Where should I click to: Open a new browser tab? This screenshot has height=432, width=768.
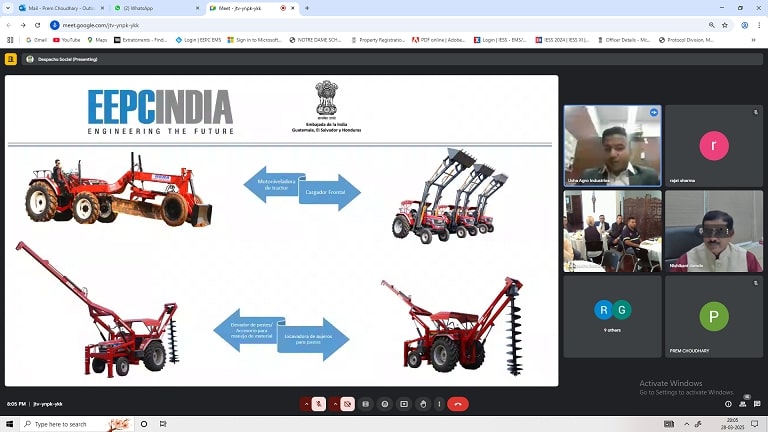[x=307, y=8]
